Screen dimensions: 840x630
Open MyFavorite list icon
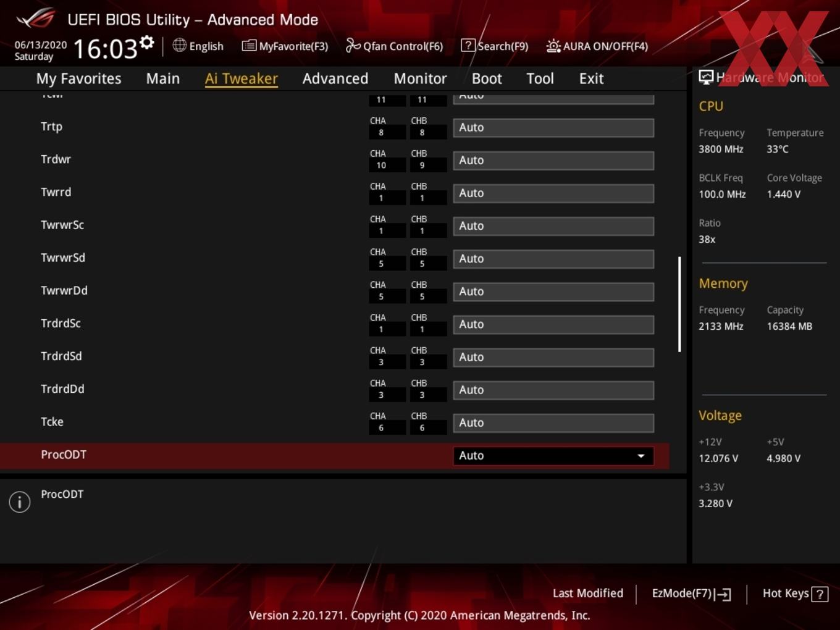click(x=249, y=46)
